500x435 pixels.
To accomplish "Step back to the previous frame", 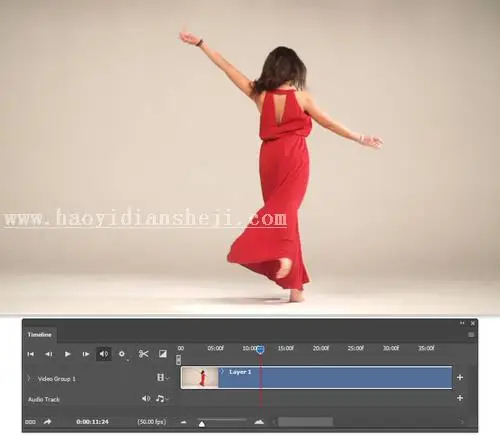I will click(49, 354).
